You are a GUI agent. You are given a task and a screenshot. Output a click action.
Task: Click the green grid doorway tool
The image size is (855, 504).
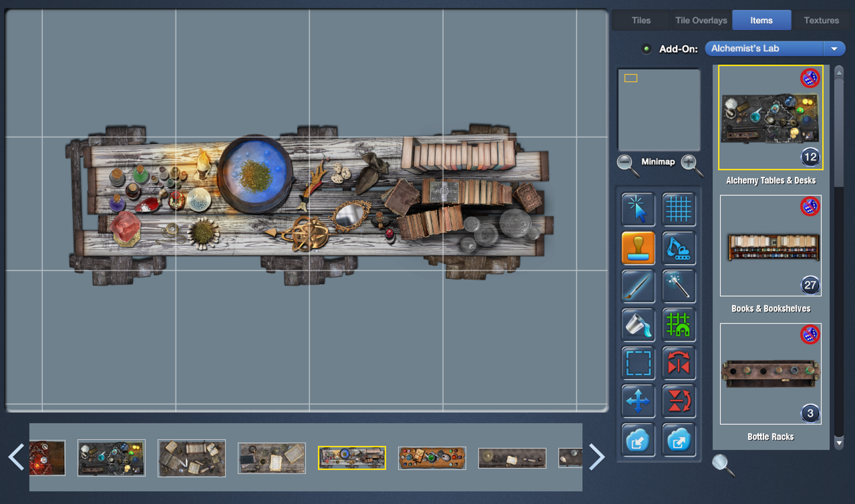pos(679,325)
